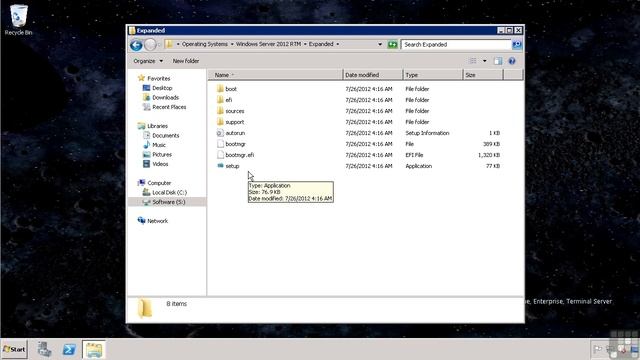Open Local Disk (C:)
This screenshot has height=360, width=640.
pos(169,193)
